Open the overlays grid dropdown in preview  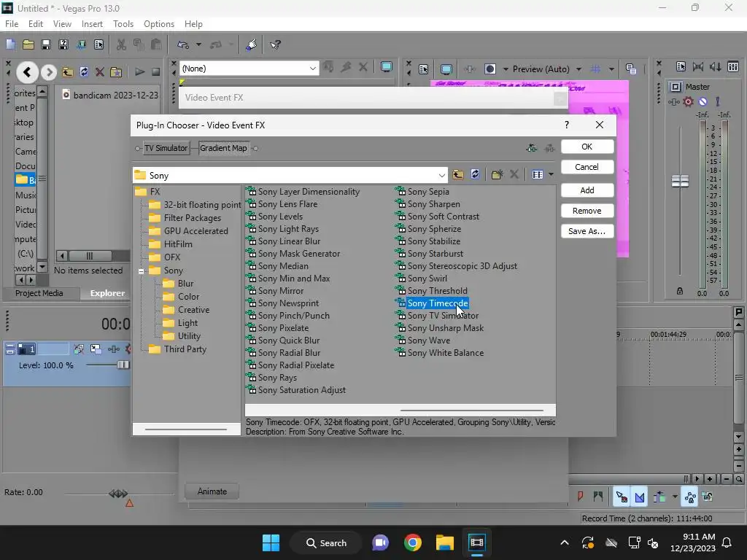(611, 69)
